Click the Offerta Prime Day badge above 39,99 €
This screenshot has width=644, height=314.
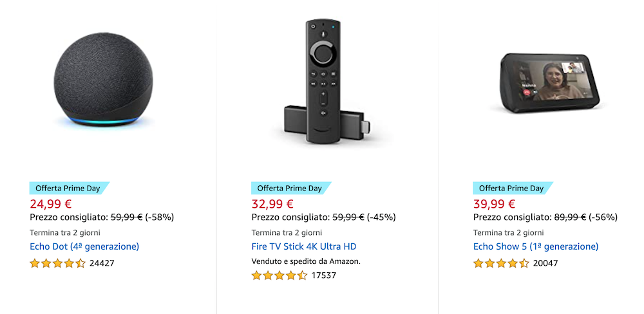point(511,189)
